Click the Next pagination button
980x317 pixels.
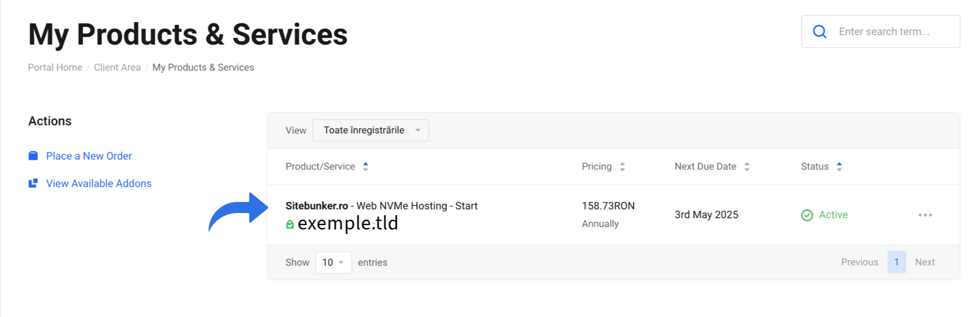pos(925,262)
